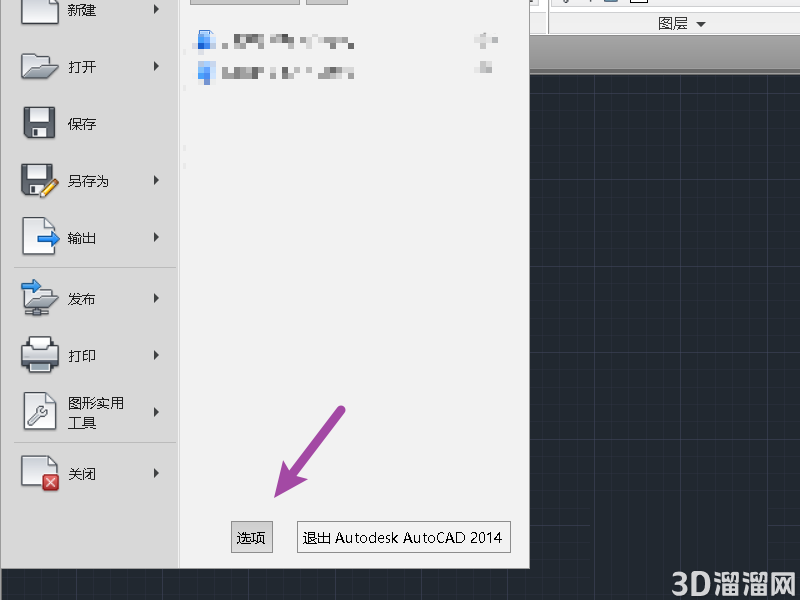Select the 打开 menu entry label

(x=82, y=67)
